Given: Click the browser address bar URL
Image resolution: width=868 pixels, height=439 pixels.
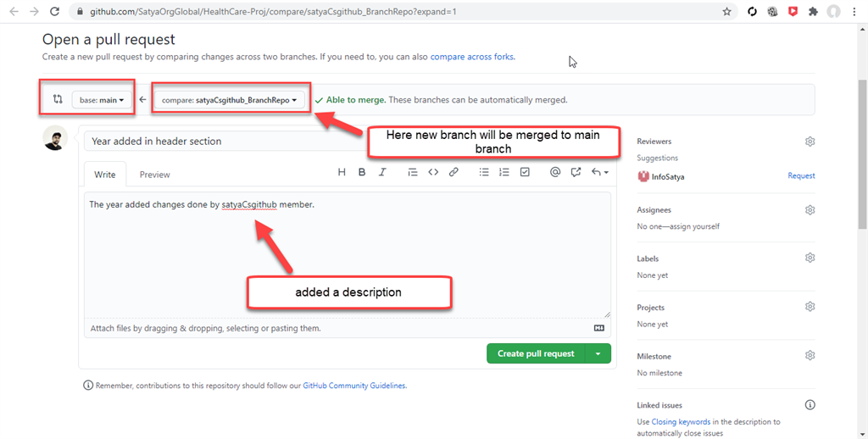Looking at the screenshot, I should [274, 12].
